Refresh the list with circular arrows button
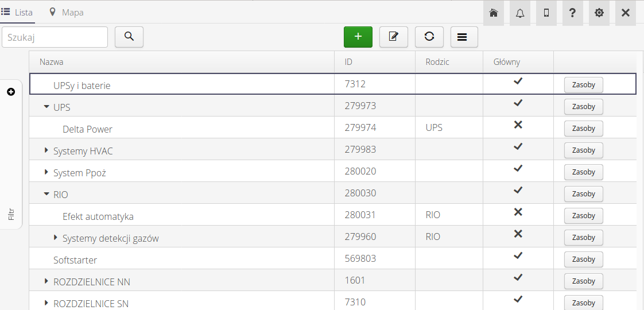This screenshot has width=644, height=310. 429,37
